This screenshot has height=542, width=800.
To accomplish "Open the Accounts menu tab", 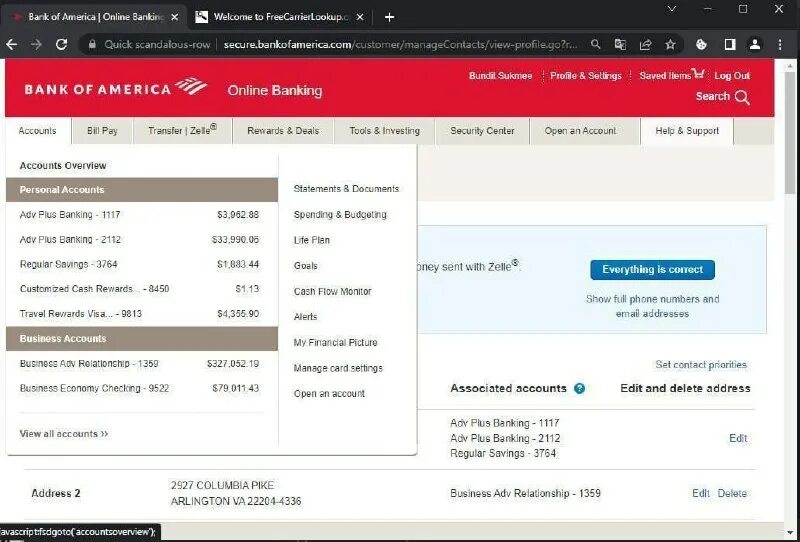I will 37,131.
